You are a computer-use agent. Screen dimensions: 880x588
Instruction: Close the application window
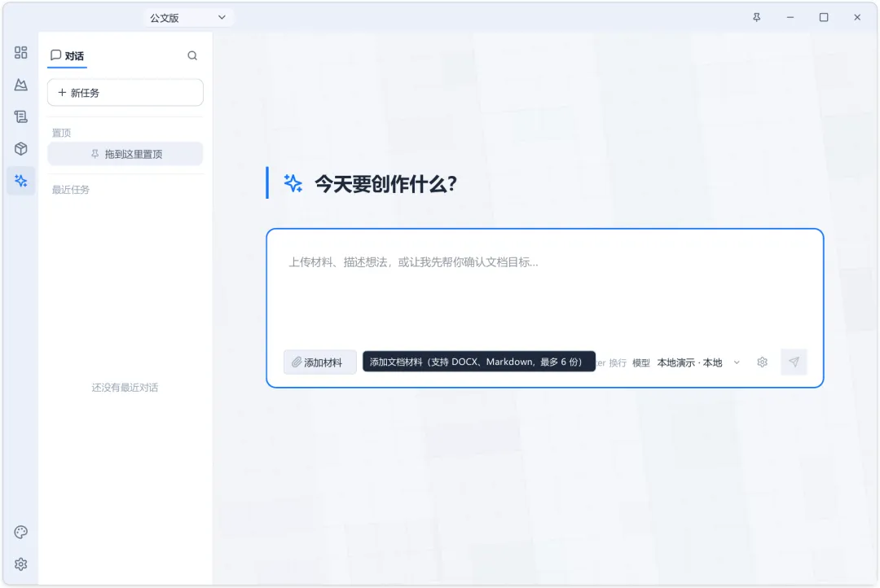tap(857, 17)
